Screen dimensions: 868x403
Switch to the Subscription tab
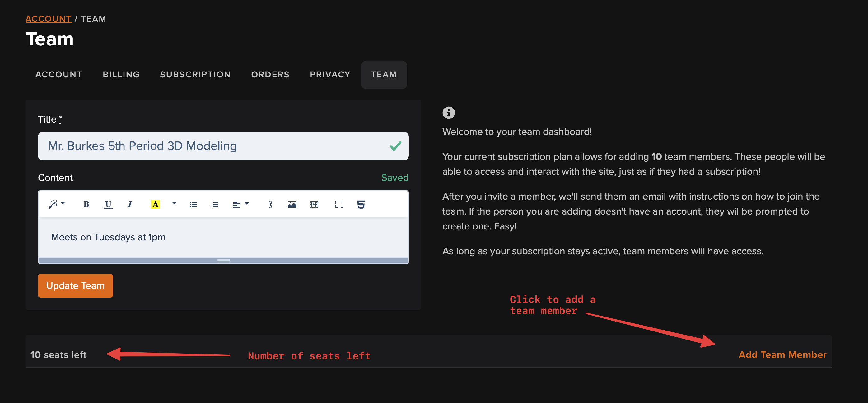[x=195, y=74]
